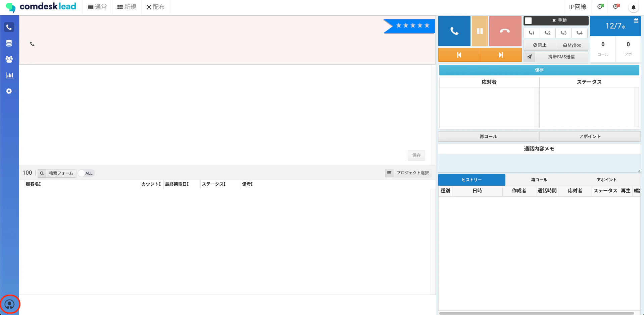Click the 手動 manual mode label

[x=562, y=20]
